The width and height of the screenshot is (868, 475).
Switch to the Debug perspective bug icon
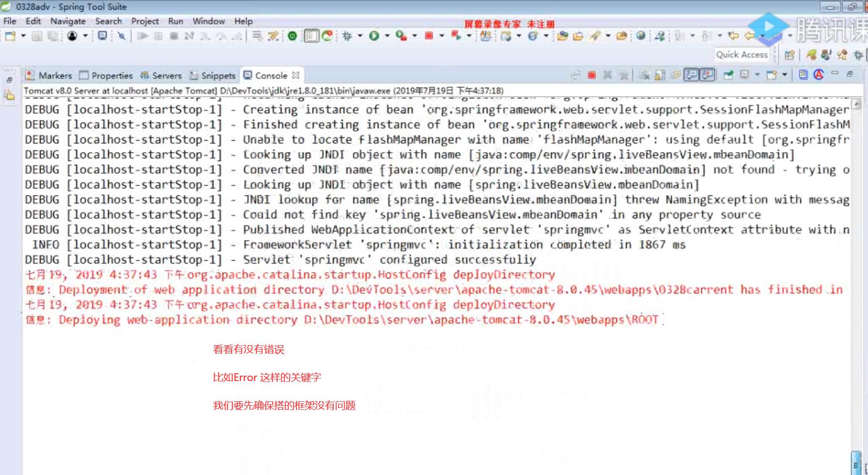click(858, 55)
